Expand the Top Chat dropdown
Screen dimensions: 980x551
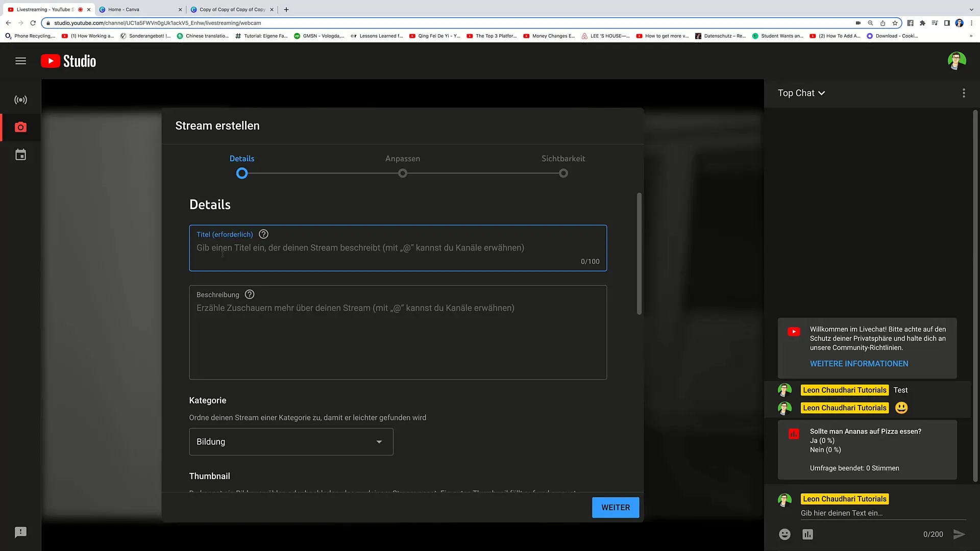tap(802, 93)
